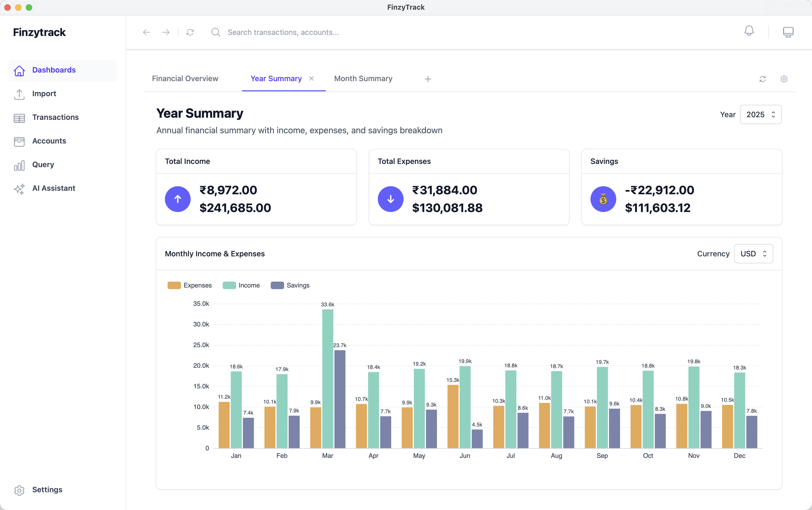The height and width of the screenshot is (510, 812).
Task: Click the June savings bar labeled 4.5k
Action: coord(477,439)
